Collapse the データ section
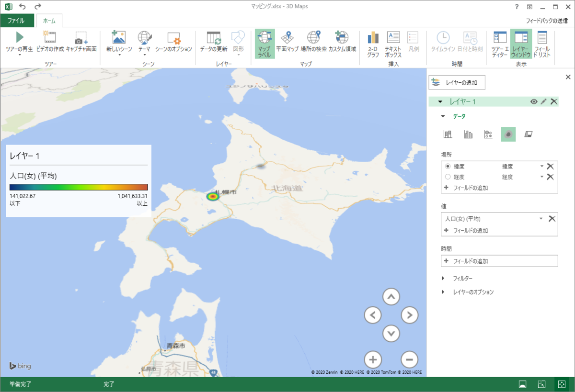Image resolution: width=575 pixels, height=392 pixels. [x=443, y=116]
